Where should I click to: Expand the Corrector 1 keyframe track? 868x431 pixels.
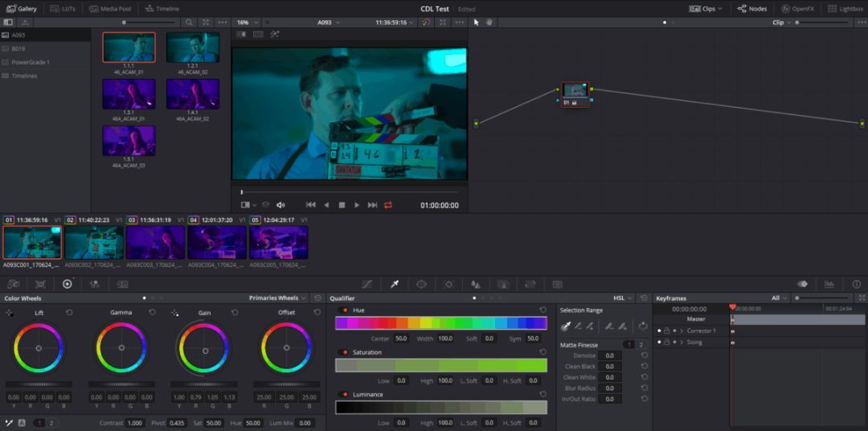coord(682,330)
